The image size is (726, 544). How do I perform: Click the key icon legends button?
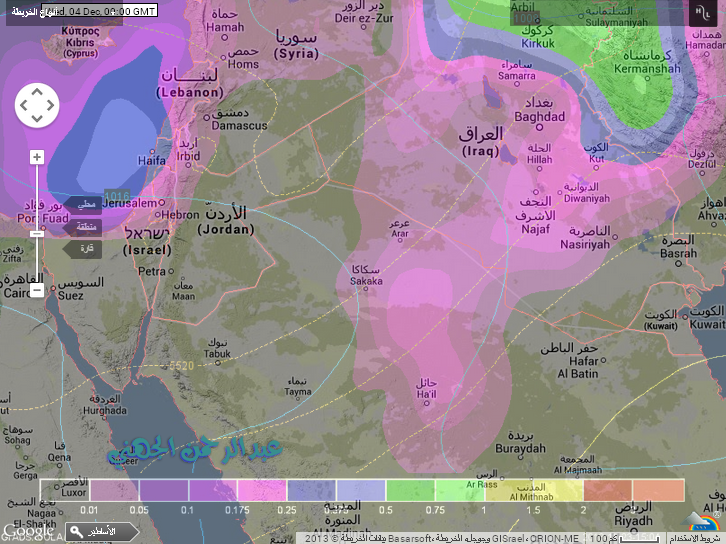[102, 531]
